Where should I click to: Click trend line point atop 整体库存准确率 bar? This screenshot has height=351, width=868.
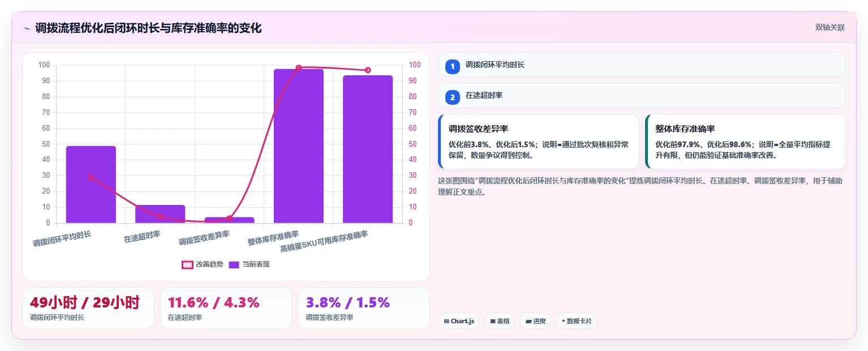pyautogui.click(x=299, y=68)
